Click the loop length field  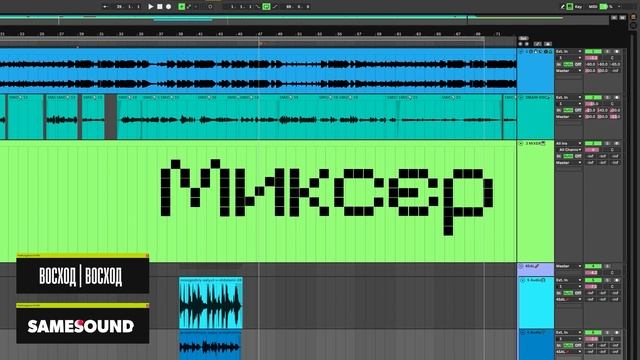297,7
